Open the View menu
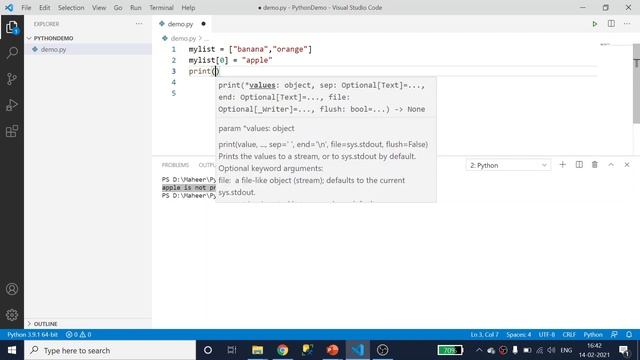This screenshot has height=360, width=640. click(x=99, y=8)
